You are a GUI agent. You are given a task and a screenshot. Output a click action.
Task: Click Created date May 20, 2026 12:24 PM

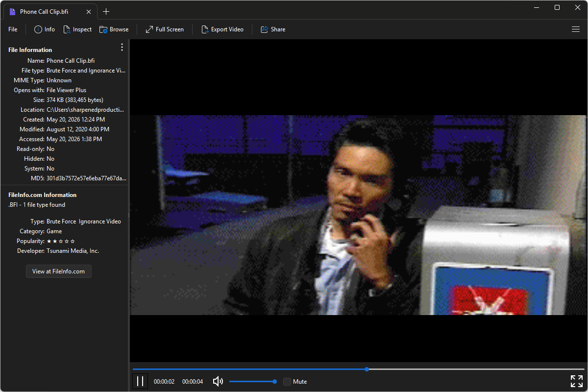pos(75,120)
